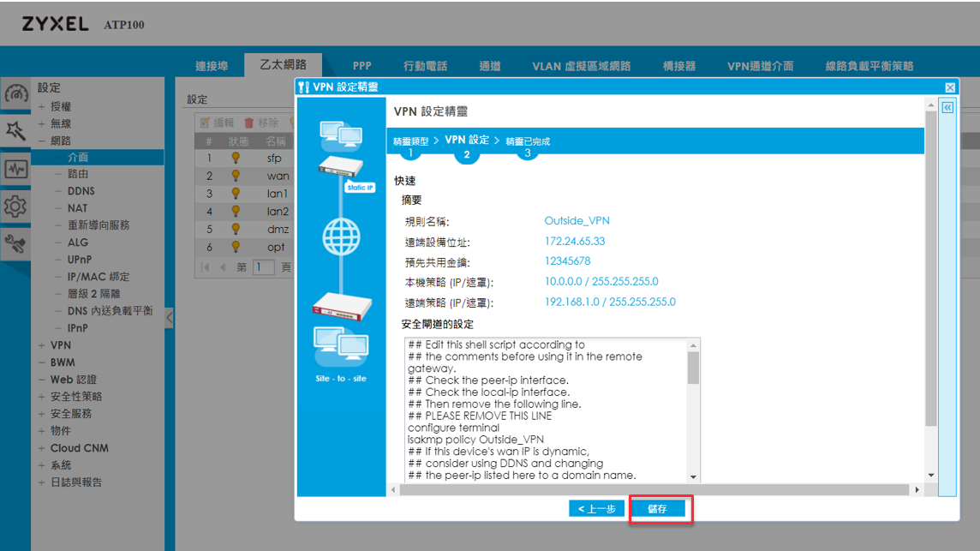Select 路由 in the navigation tree
This screenshot has height=551, width=980.
78,174
